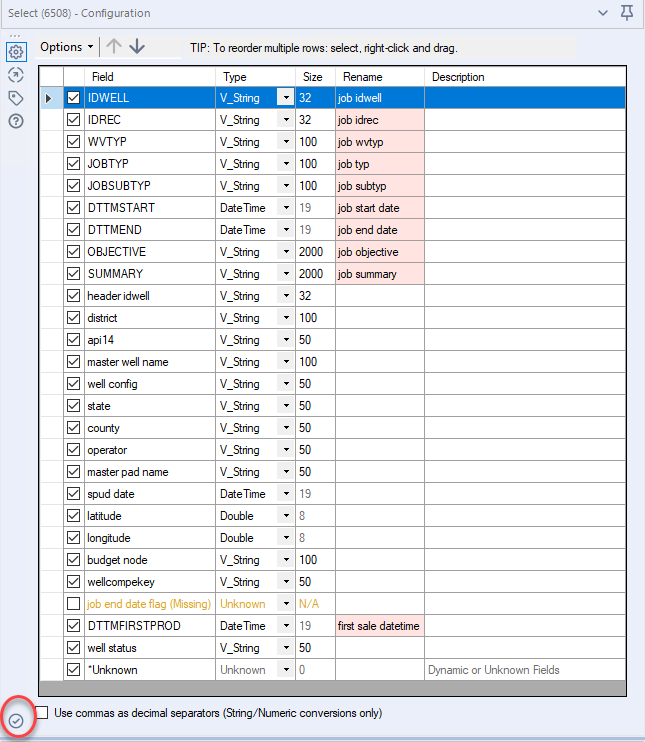The height and width of the screenshot is (742, 645).
Task: Move selected row up with arrow
Action: coord(114,46)
